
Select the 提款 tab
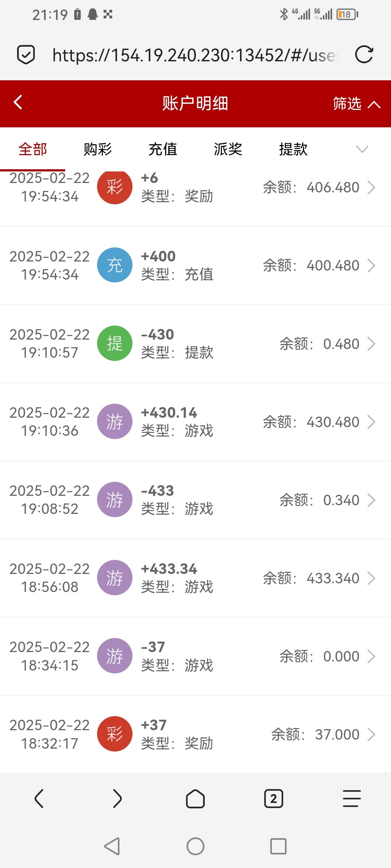point(293,149)
